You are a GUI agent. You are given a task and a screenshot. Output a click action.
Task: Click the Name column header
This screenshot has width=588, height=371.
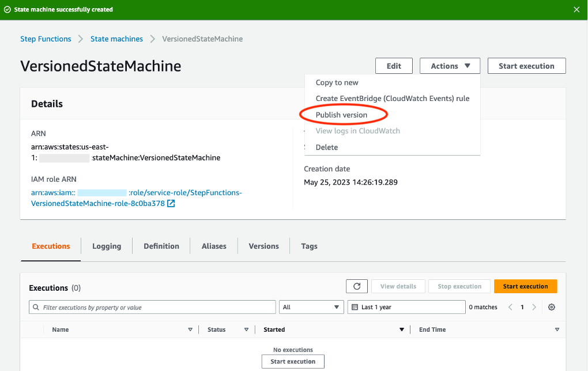click(x=61, y=329)
